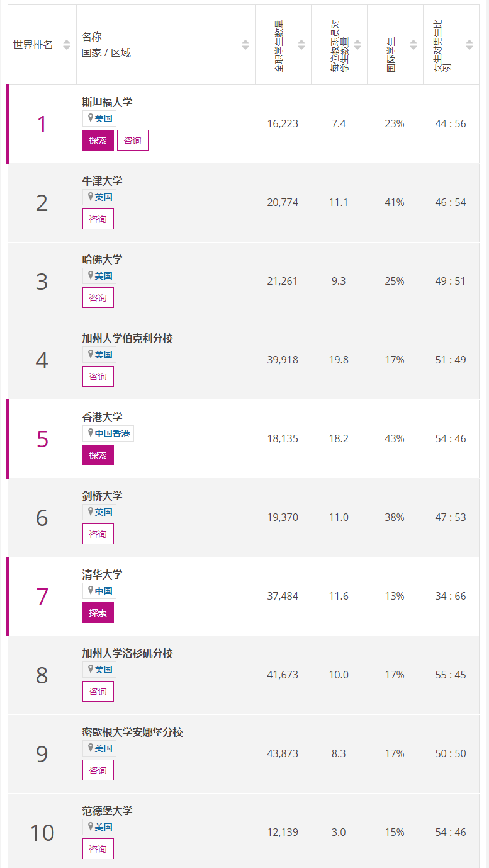Click 英国 location tag under 剑桥大学
The image size is (489, 868).
[99, 512]
